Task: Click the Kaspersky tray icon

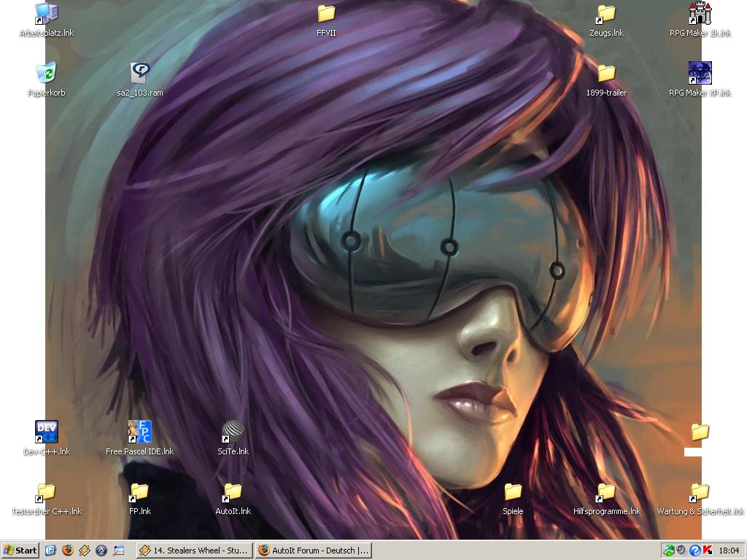Action: [x=708, y=551]
